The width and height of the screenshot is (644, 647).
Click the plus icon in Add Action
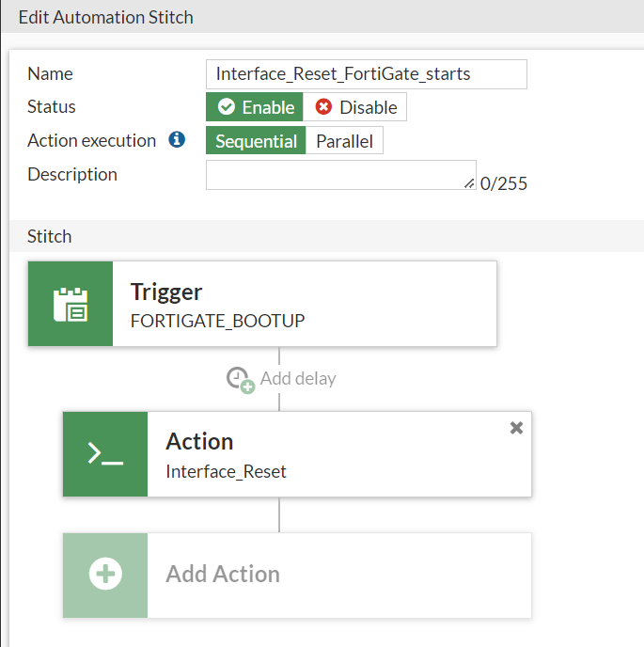click(x=105, y=575)
